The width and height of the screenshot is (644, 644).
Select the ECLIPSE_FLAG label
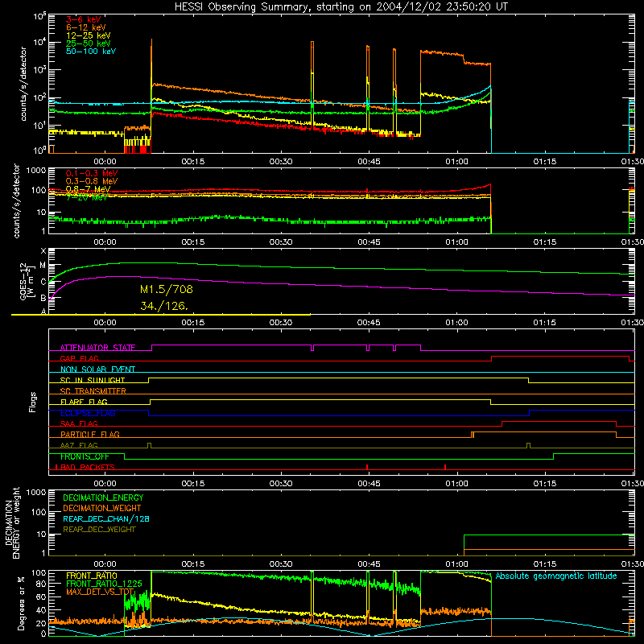pos(88,413)
